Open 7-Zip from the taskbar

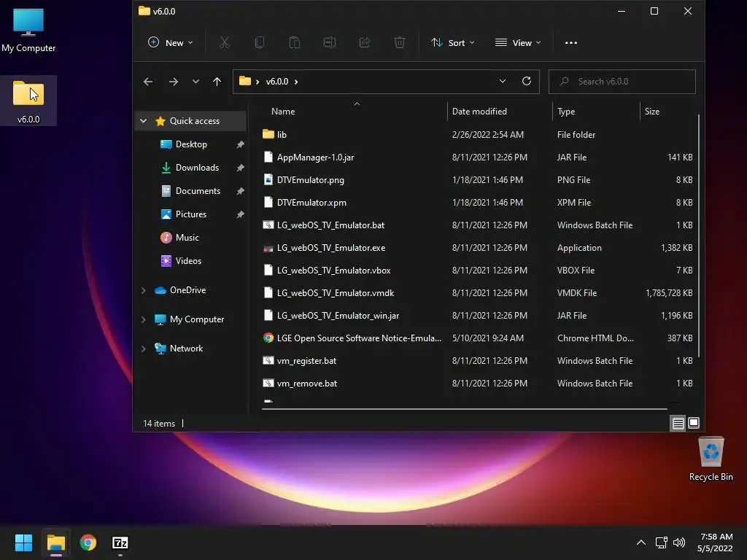coord(120,542)
